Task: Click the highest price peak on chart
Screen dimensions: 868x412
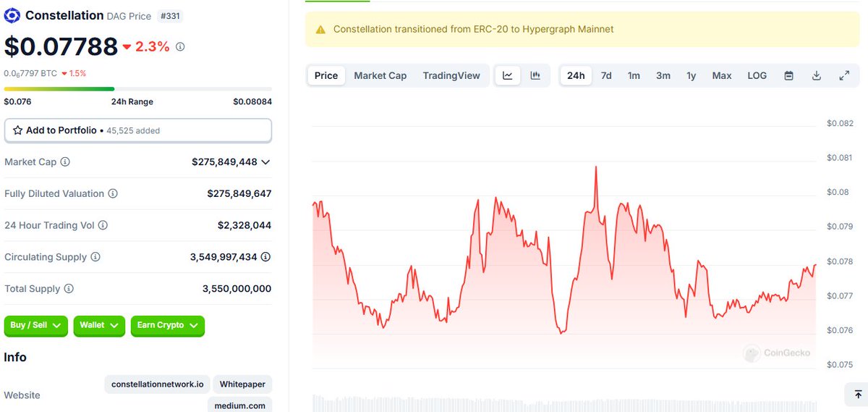Action: [596, 167]
